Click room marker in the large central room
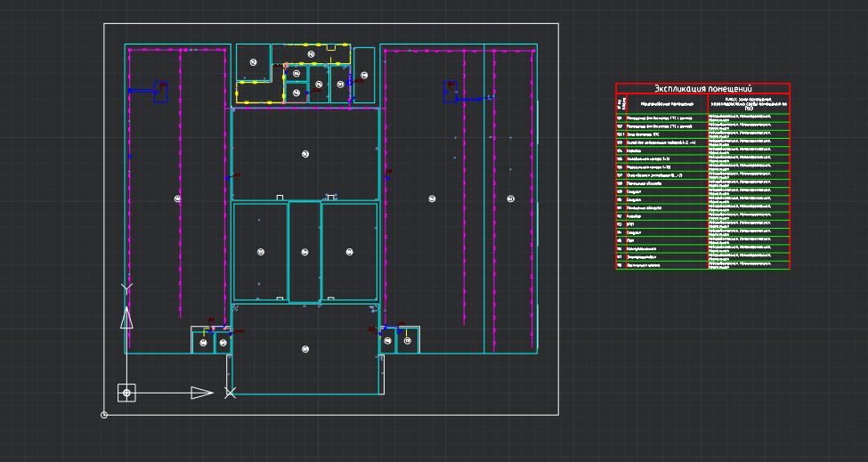The image size is (868, 462). [305, 154]
